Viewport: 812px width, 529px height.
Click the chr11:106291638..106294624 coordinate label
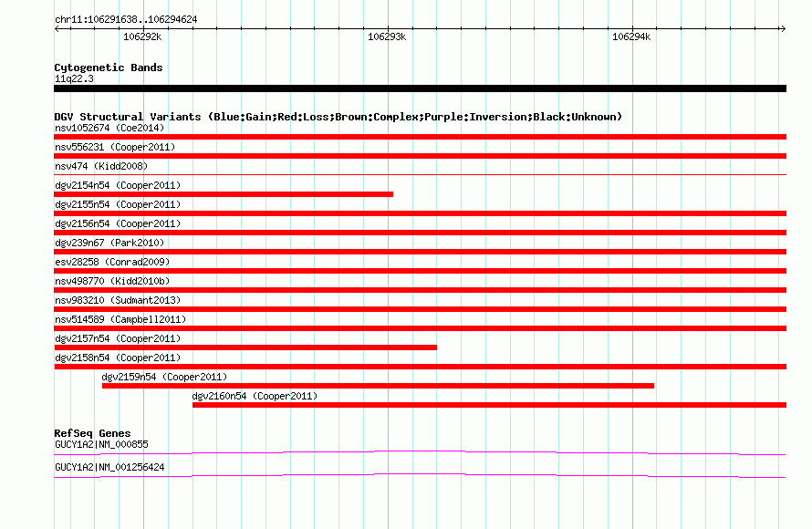coord(126,19)
